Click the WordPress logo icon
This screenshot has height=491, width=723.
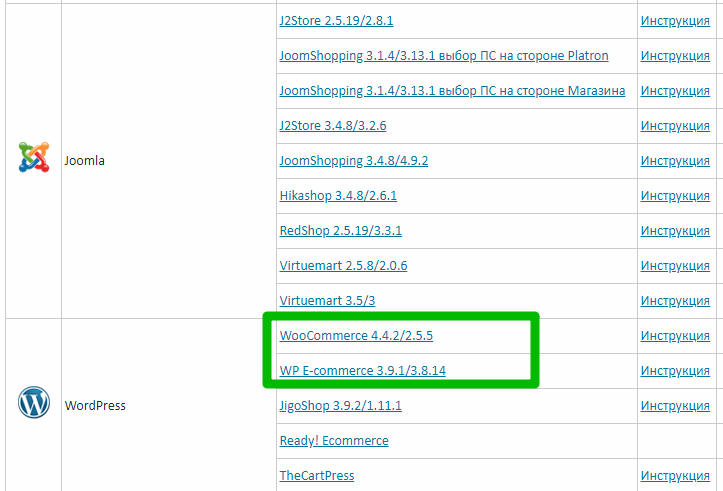click(x=34, y=402)
